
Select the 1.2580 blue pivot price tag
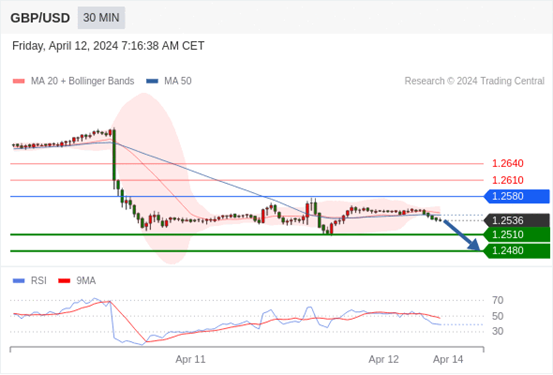coord(517,196)
